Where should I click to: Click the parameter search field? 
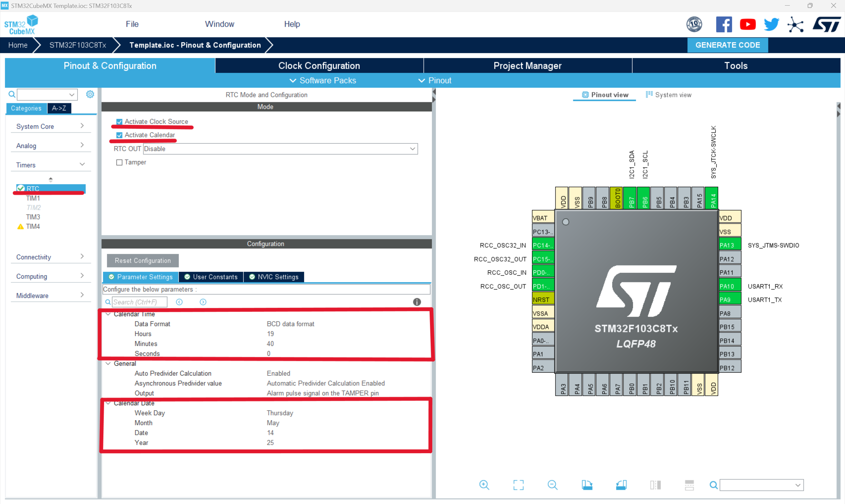(x=139, y=302)
